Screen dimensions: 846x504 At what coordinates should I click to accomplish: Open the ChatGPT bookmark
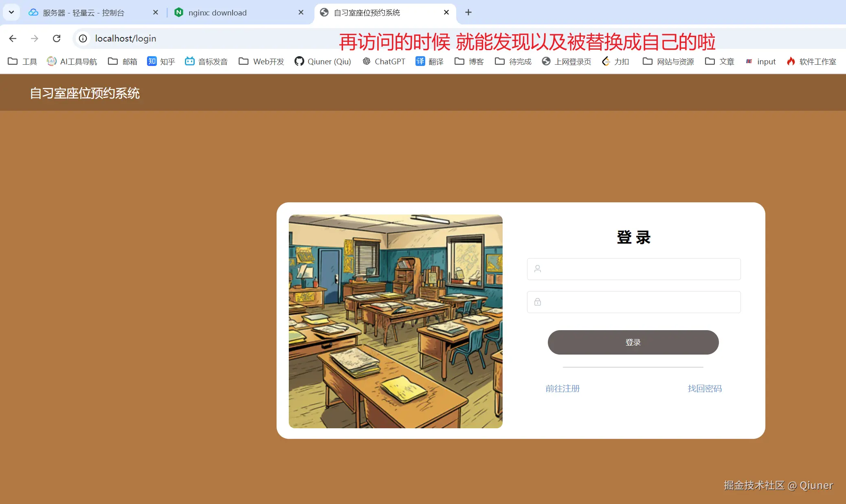[x=384, y=61]
